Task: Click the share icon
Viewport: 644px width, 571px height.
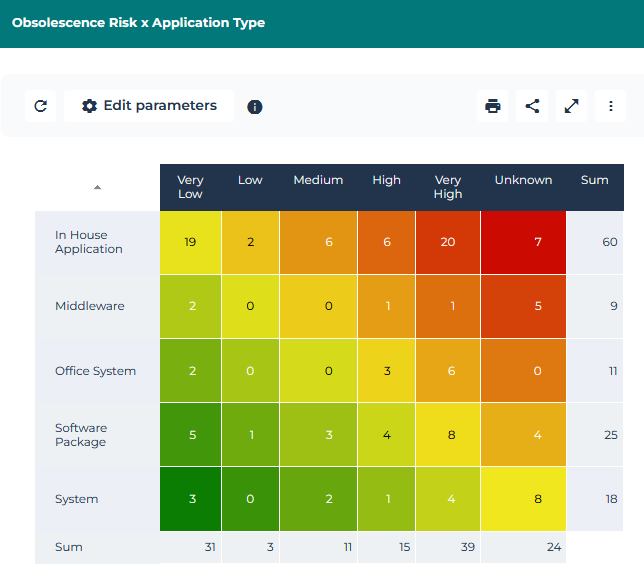Action: (532, 106)
